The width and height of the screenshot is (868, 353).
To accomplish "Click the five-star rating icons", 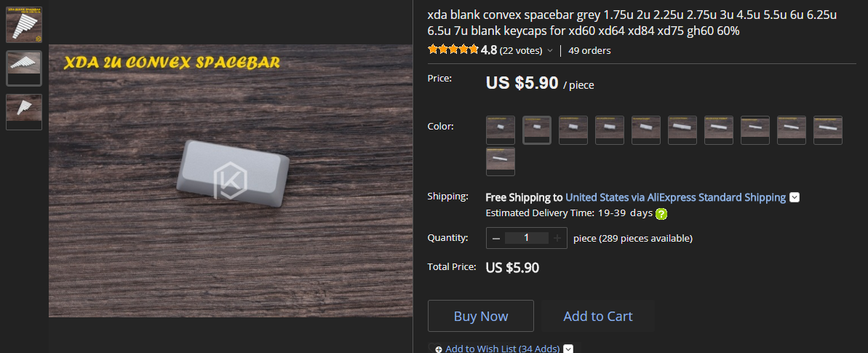I will point(453,50).
